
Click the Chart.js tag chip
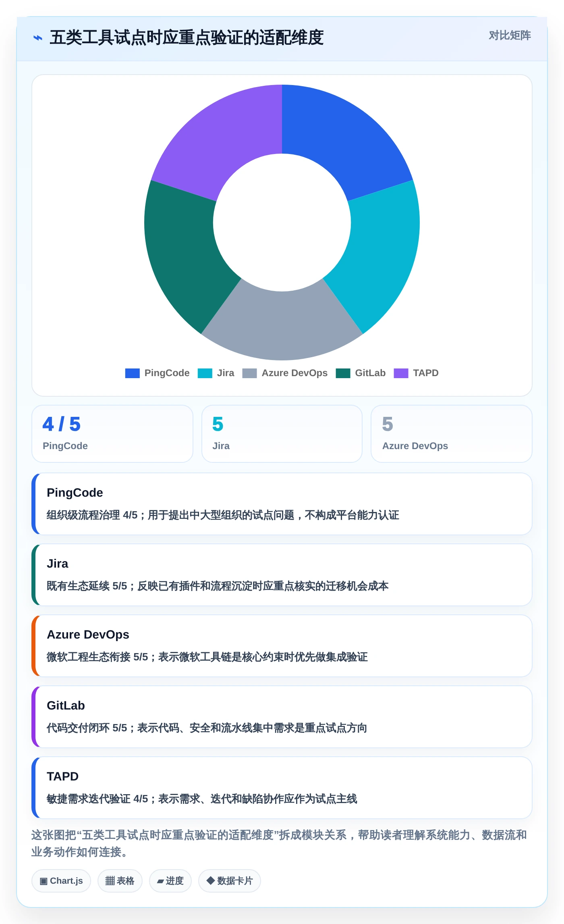(x=61, y=881)
